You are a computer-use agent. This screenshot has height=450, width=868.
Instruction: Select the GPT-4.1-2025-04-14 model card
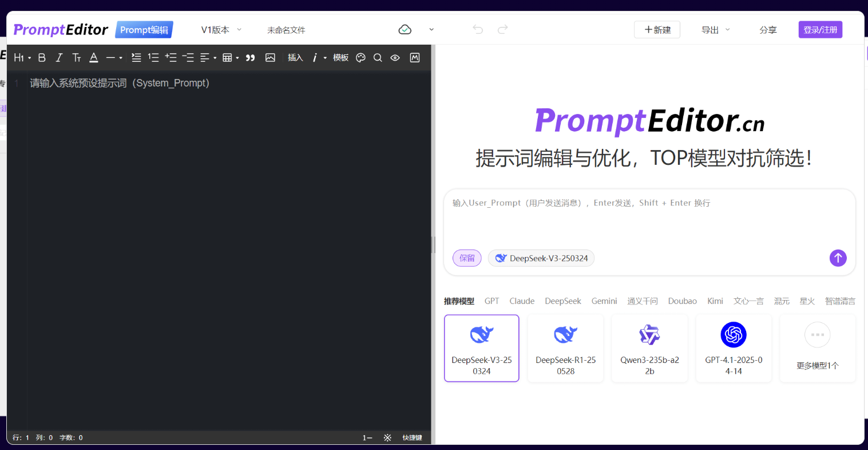734,348
